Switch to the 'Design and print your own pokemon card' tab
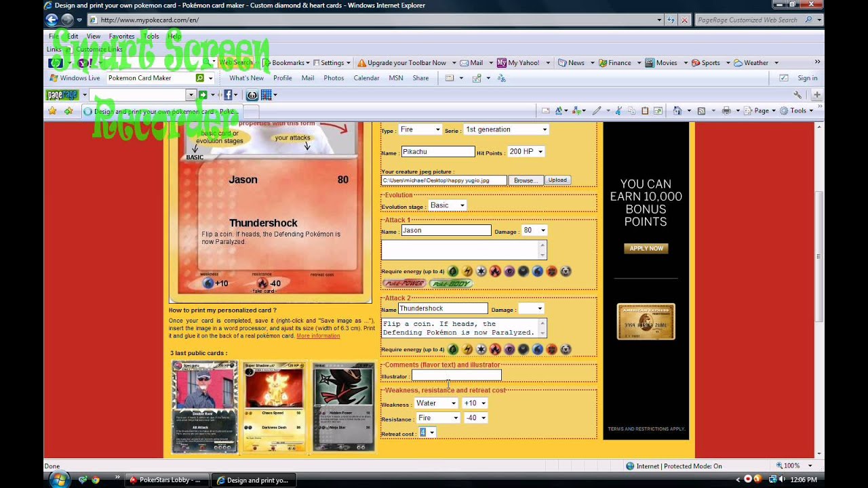Viewport: 868px width, 488px height. tap(161, 111)
